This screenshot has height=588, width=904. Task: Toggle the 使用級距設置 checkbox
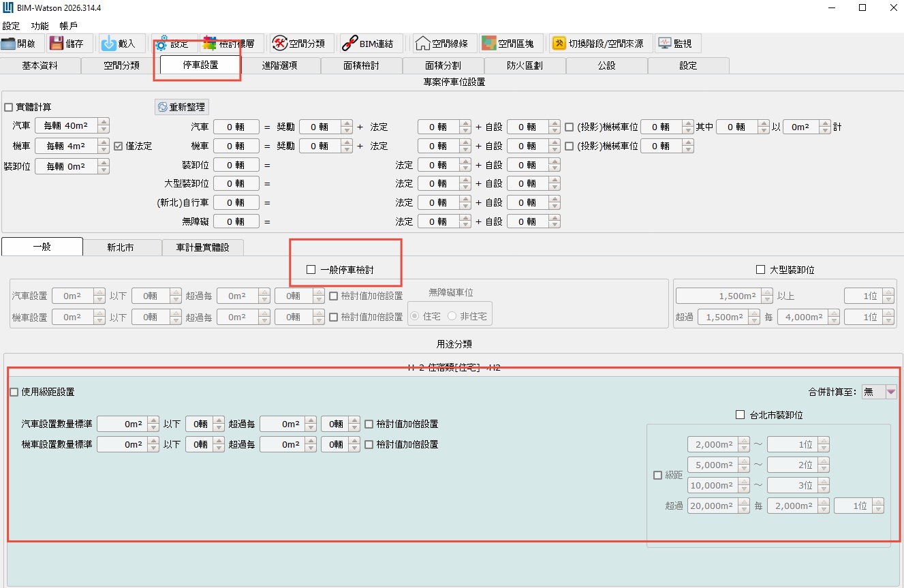(14, 392)
